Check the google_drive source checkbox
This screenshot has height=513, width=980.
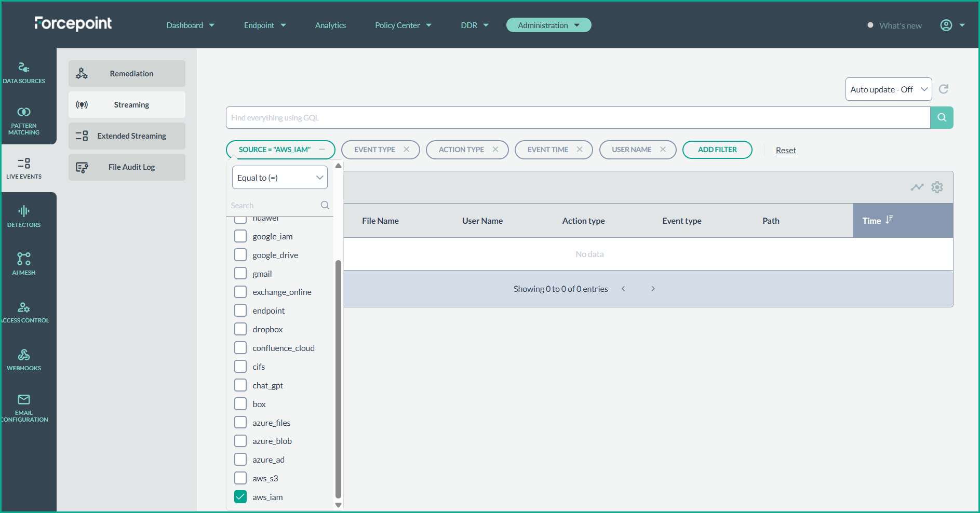coord(240,255)
